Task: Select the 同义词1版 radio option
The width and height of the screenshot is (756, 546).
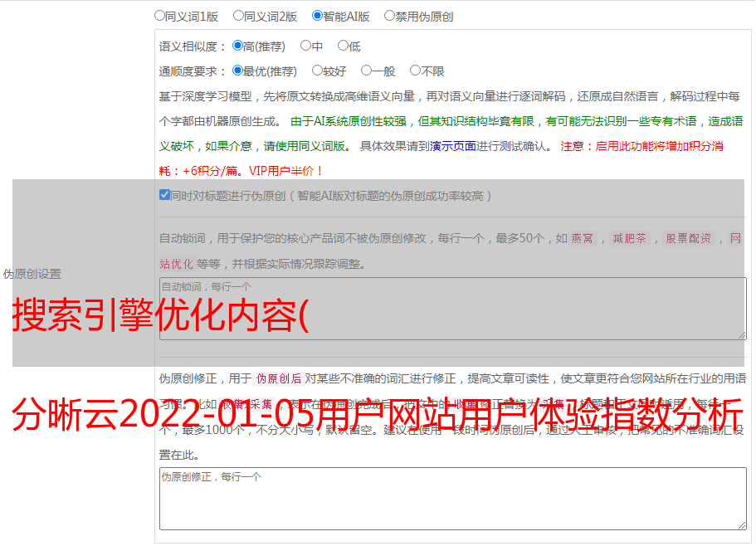Action: coord(159,16)
